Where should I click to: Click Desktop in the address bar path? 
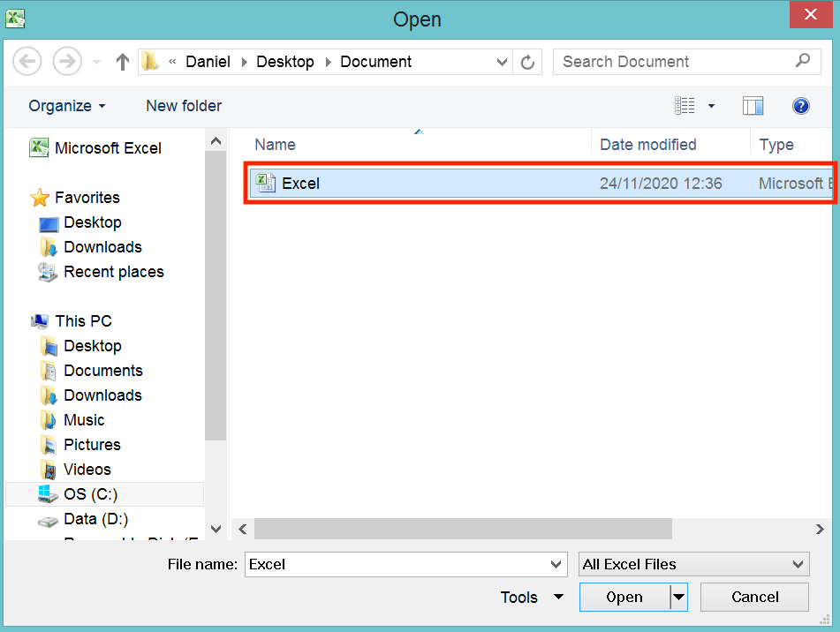pyautogui.click(x=285, y=62)
